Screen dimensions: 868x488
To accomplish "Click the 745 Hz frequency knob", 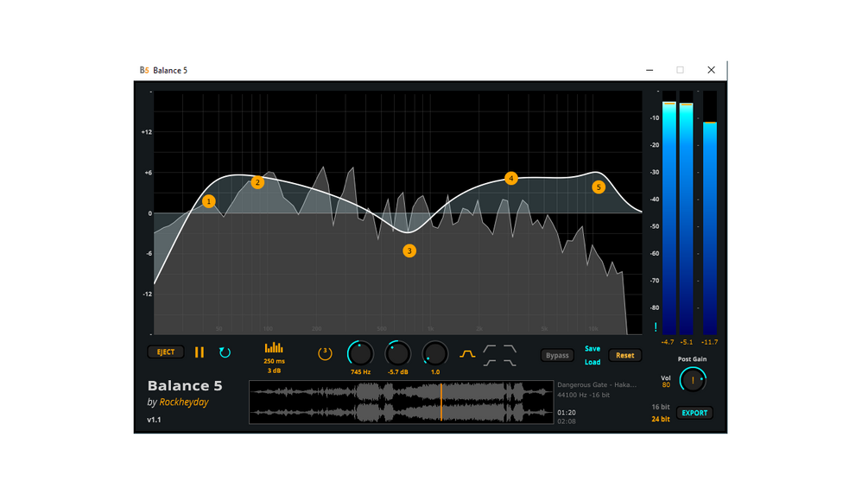I will (360, 353).
